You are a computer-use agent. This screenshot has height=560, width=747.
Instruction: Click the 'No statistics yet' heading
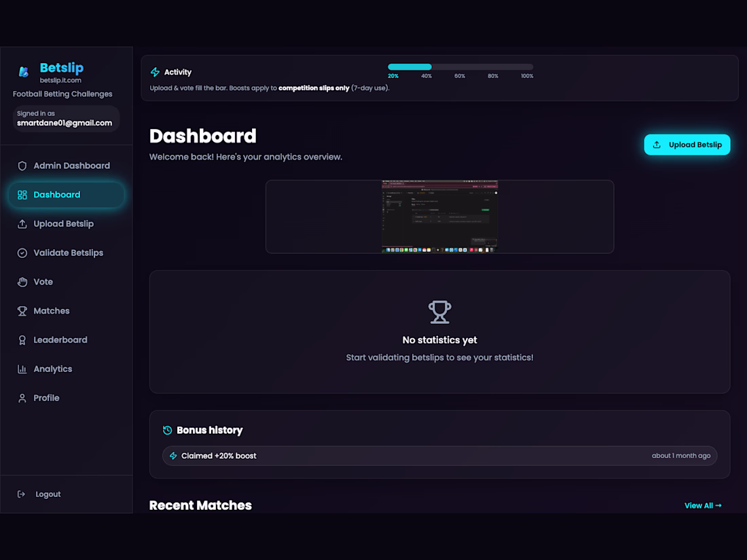pyautogui.click(x=439, y=340)
